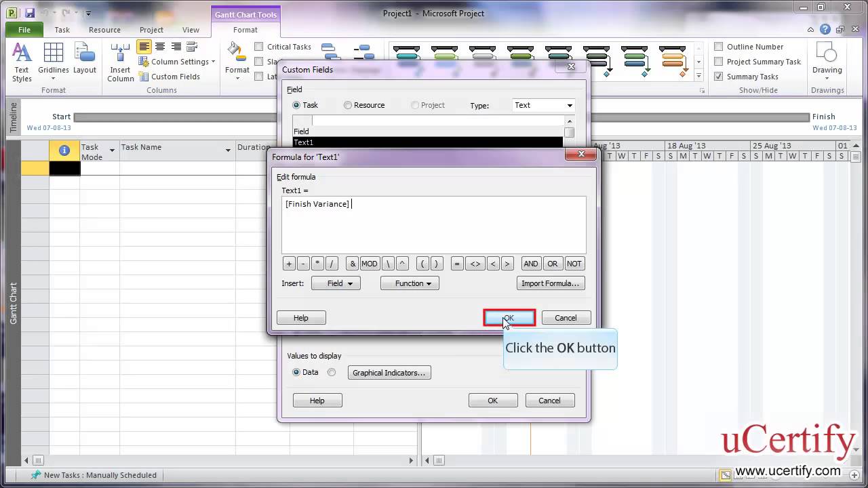Select the Format ribbon tab

[x=245, y=30]
